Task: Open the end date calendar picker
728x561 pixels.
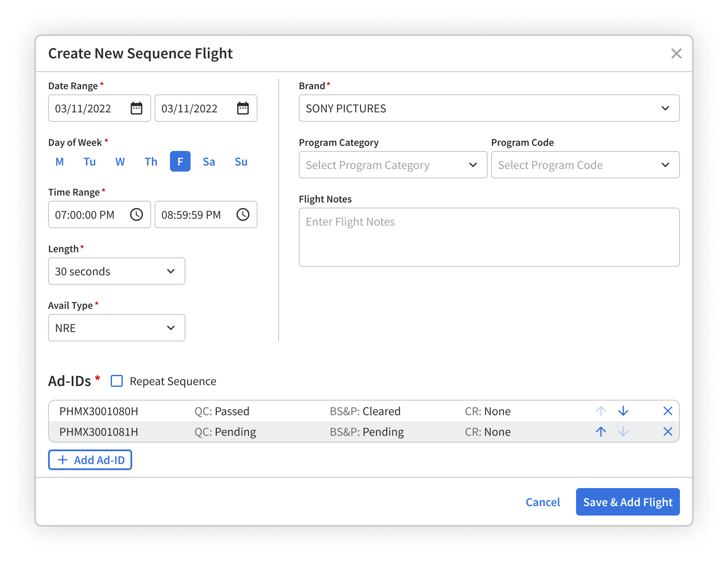Action: (243, 108)
